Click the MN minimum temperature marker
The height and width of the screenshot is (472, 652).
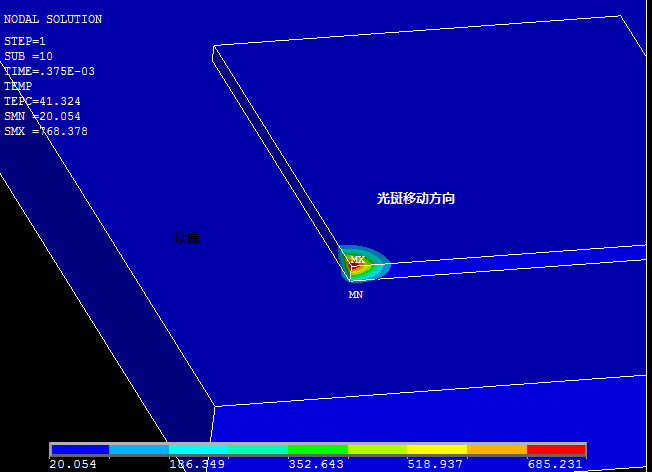pyautogui.click(x=355, y=295)
